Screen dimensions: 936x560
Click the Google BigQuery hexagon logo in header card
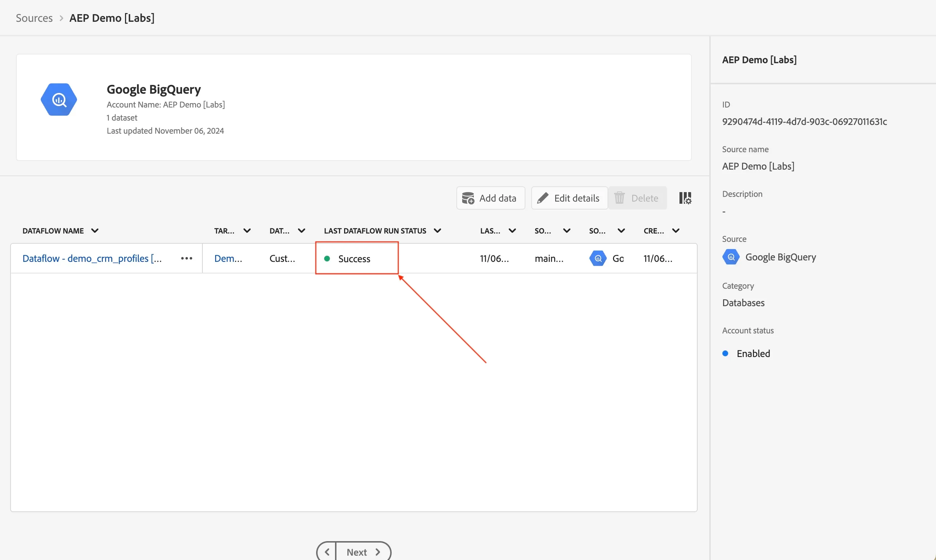pos(59,100)
